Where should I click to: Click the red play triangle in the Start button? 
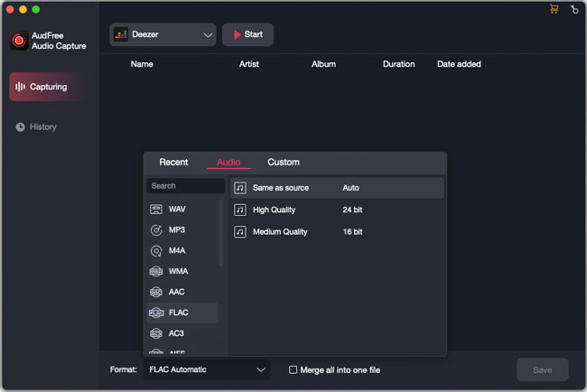coord(237,34)
